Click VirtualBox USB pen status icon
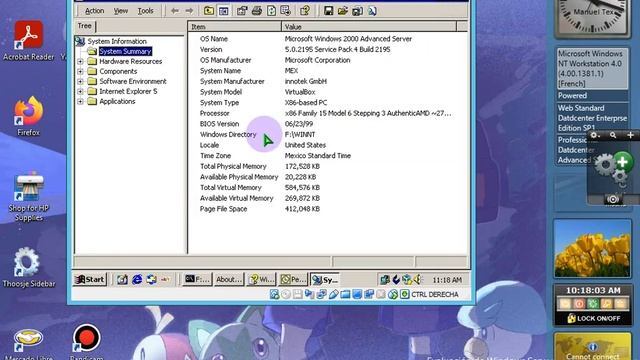The width and height of the screenshot is (640, 360). click(x=333, y=294)
